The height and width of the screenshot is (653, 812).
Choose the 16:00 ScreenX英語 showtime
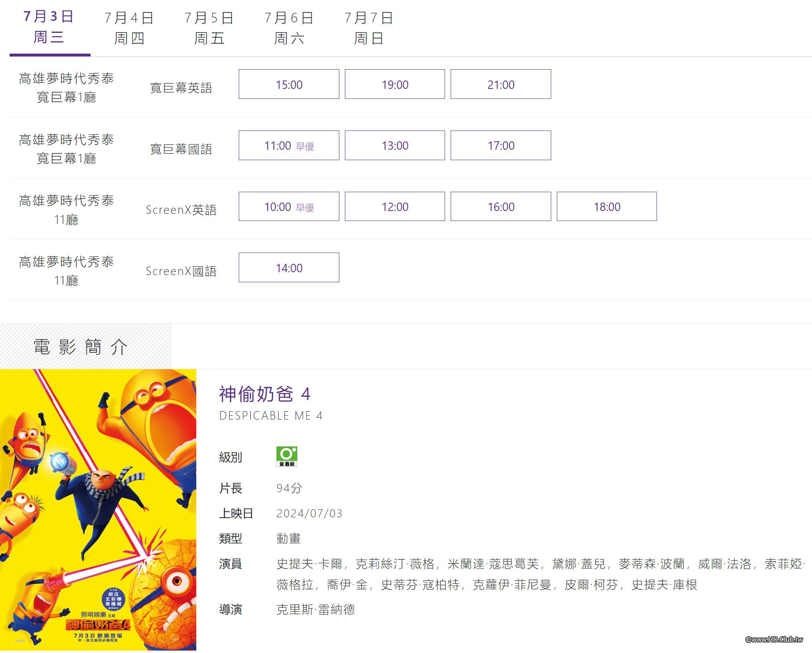(501, 207)
